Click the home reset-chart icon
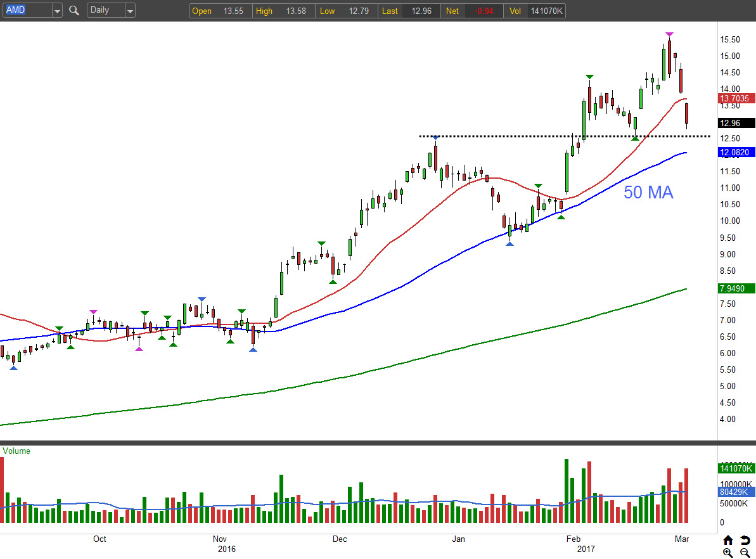Screen dimensions: 756x559 pyautogui.click(x=728, y=540)
